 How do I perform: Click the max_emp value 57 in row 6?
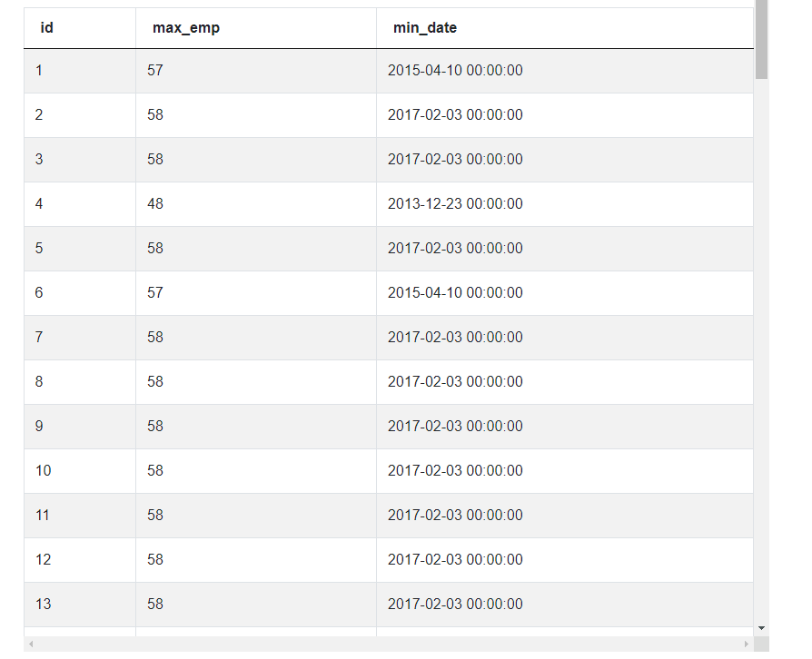pyautogui.click(x=155, y=292)
